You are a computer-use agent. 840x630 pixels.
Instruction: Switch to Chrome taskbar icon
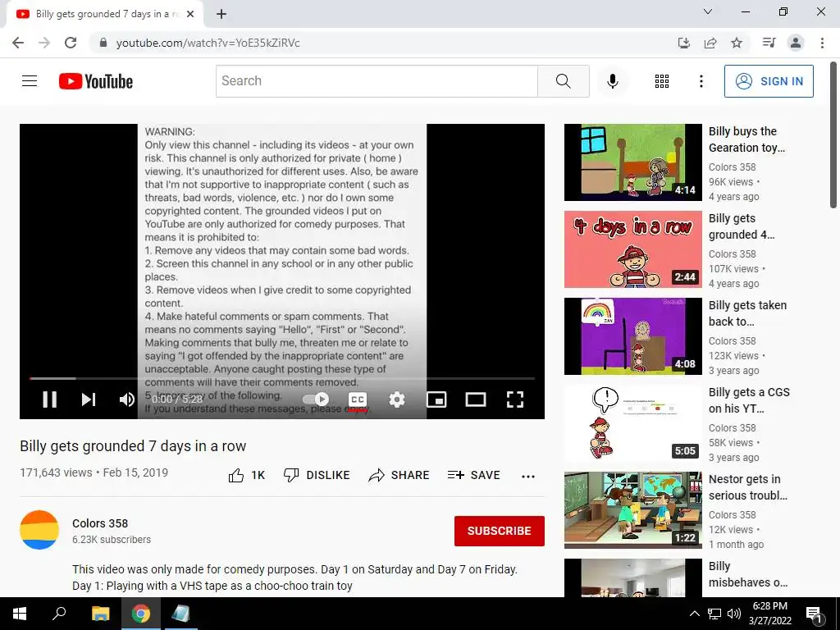(140, 614)
